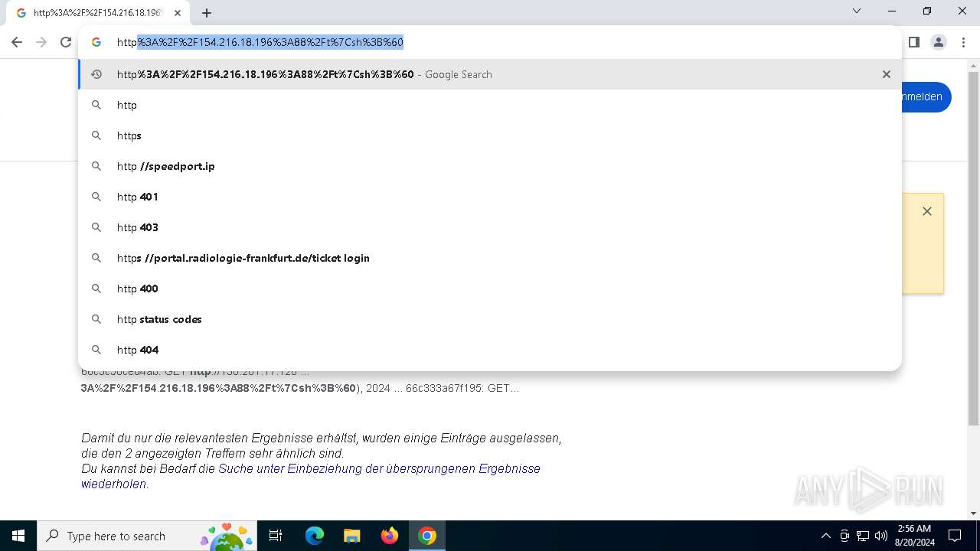The height and width of the screenshot is (551, 980).
Task: Choose the 'https' search suggestion
Action: [x=490, y=135]
